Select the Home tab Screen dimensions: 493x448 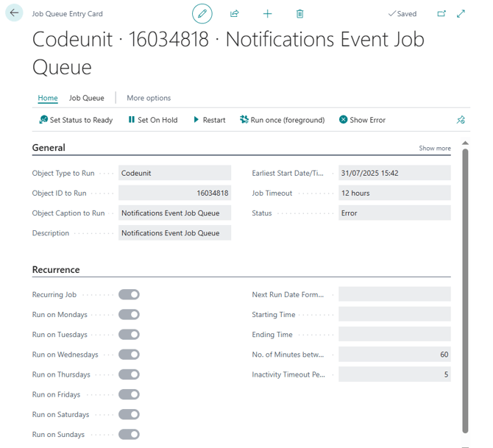[48, 98]
